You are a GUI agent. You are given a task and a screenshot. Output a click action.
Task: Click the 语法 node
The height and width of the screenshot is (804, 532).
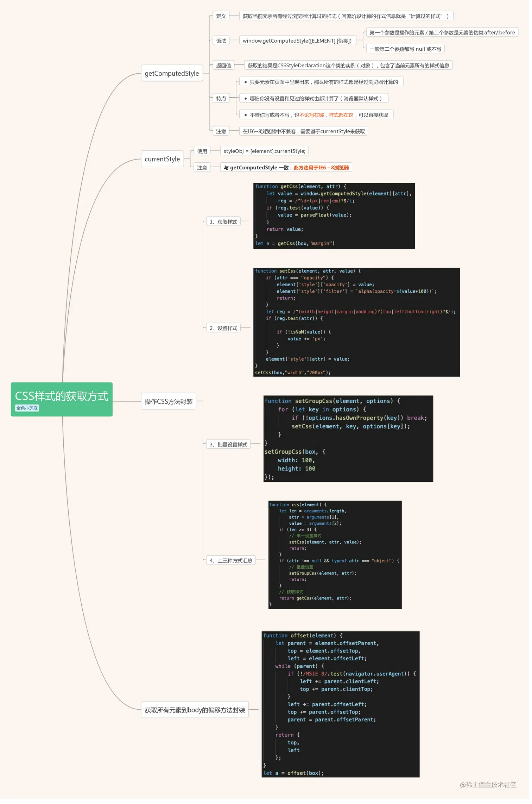pos(222,41)
